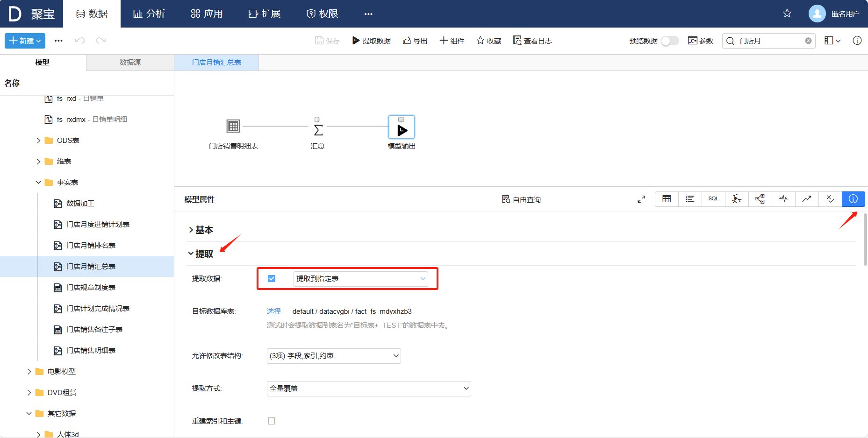Viewport: 868px width, 438px height.
Task: Expand the ODS表 folder
Action: 39,141
